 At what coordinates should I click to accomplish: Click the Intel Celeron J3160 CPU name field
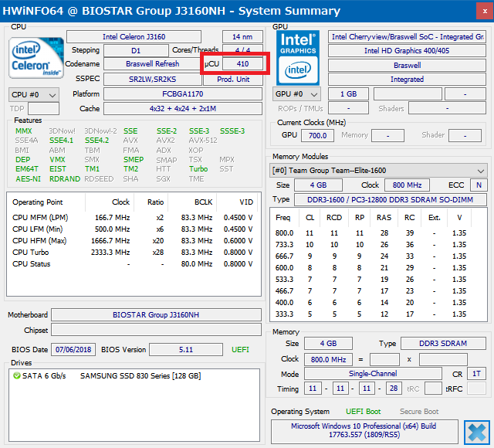tap(134, 37)
